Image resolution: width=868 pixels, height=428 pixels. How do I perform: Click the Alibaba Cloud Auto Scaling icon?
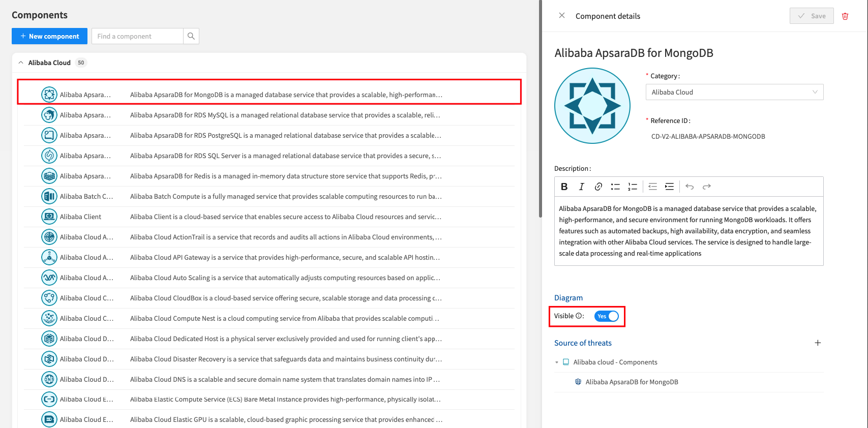point(49,278)
